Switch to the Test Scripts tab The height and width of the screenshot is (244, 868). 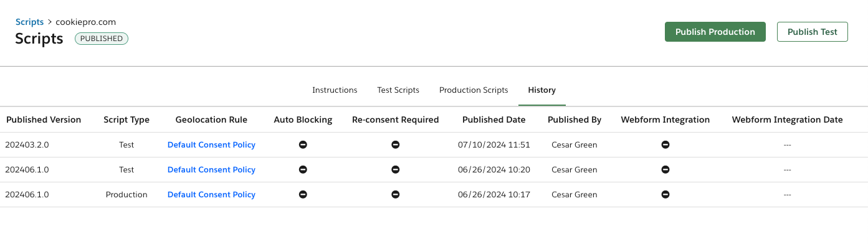click(398, 90)
